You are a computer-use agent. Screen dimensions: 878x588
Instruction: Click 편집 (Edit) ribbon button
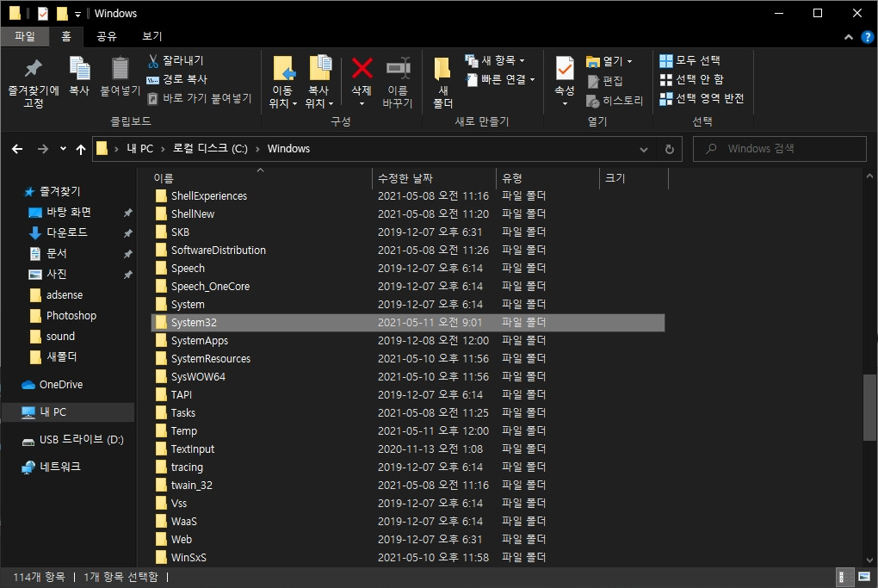605,81
